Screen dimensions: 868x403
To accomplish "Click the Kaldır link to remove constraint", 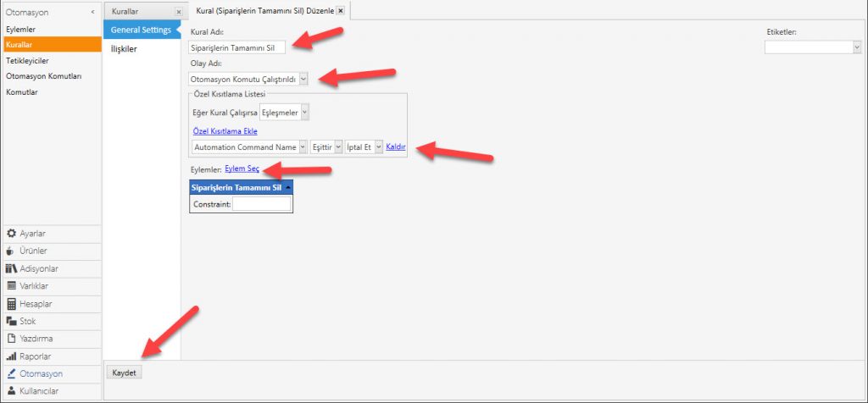I will click(x=396, y=147).
